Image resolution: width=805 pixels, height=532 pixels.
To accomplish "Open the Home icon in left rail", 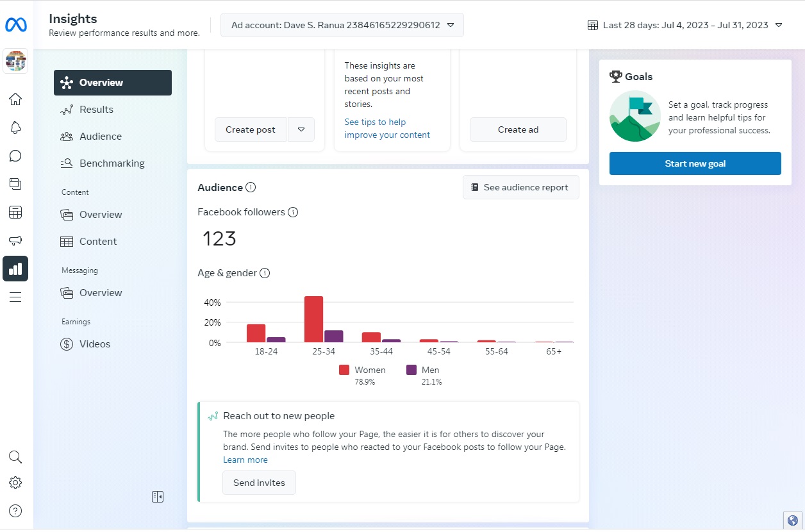I will (15, 99).
